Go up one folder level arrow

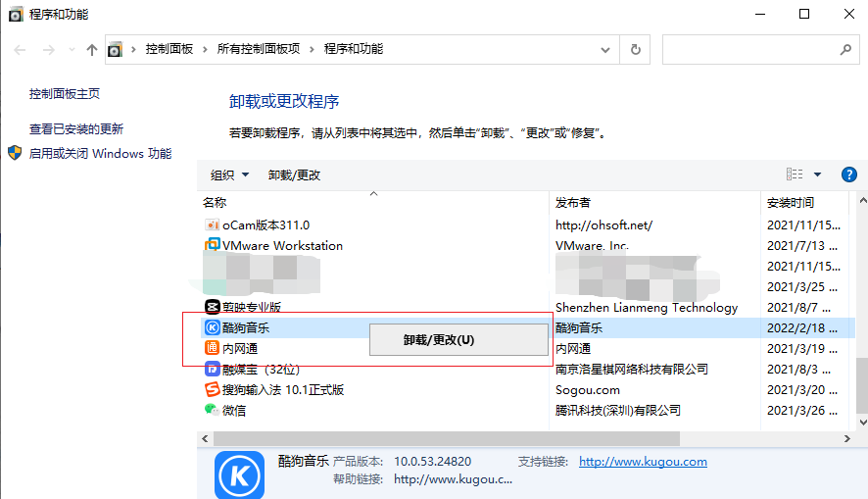(x=92, y=49)
